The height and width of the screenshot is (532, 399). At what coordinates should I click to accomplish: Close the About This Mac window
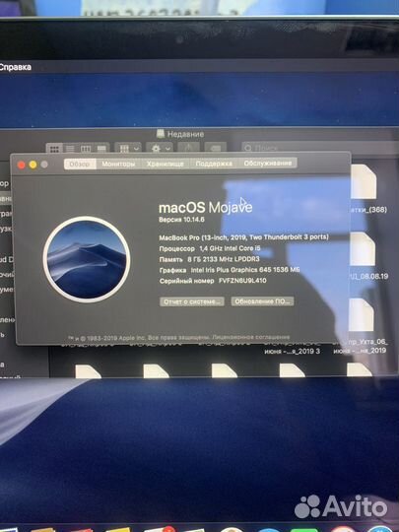tap(22, 165)
